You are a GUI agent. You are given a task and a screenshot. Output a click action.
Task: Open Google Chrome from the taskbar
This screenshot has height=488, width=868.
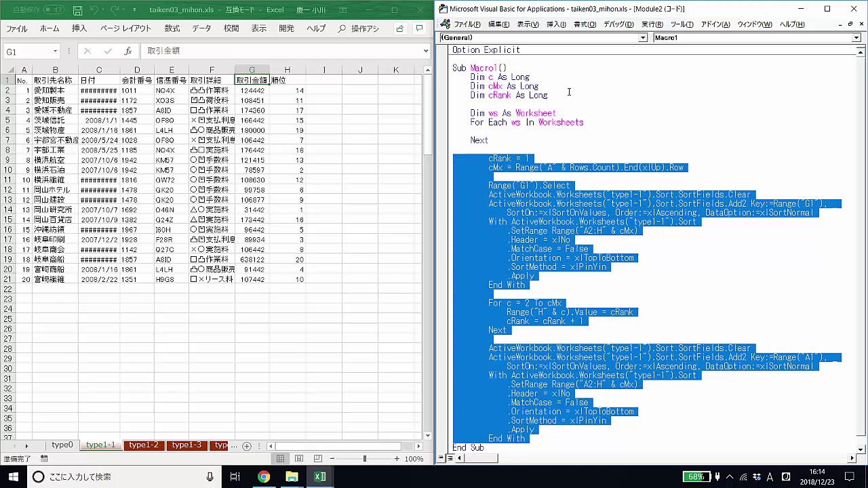tap(263, 476)
